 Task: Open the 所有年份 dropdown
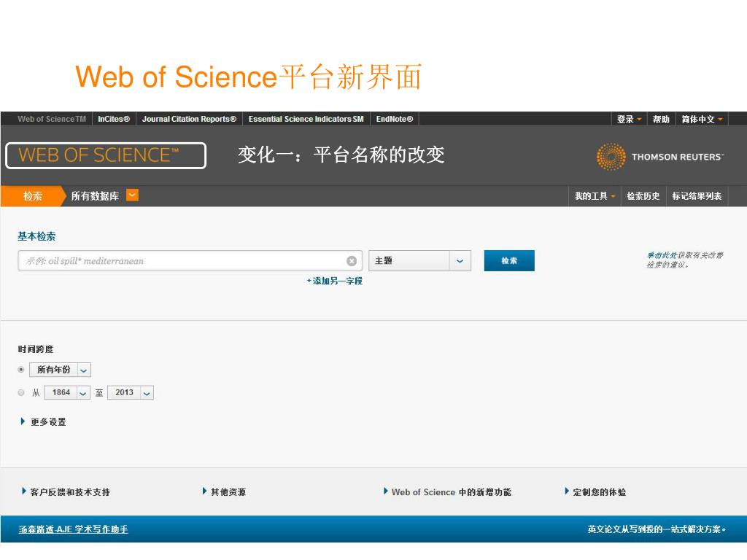coord(60,370)
